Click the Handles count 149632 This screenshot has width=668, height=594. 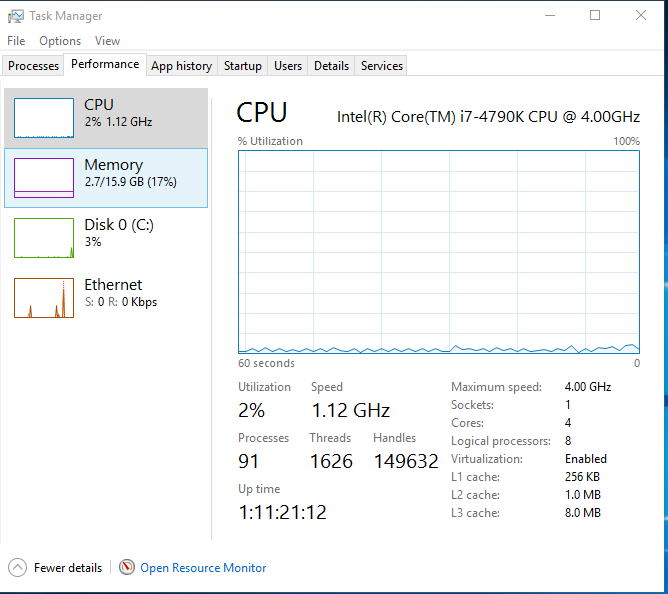pyautogui.click(x=406, y=461)
